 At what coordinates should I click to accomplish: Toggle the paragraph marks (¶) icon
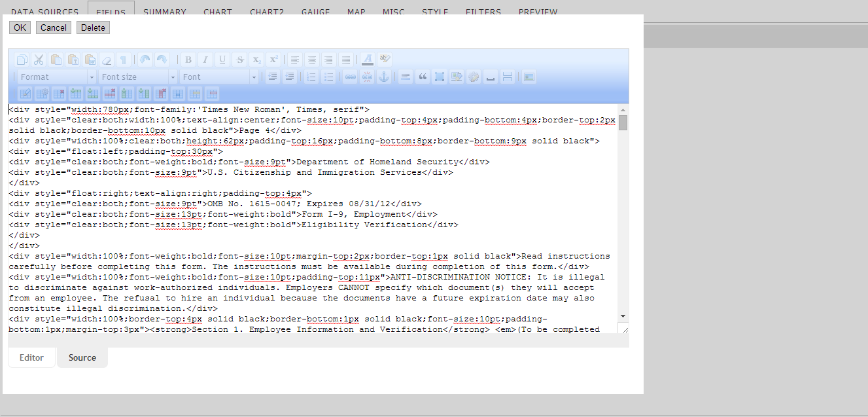click(124, 60)
